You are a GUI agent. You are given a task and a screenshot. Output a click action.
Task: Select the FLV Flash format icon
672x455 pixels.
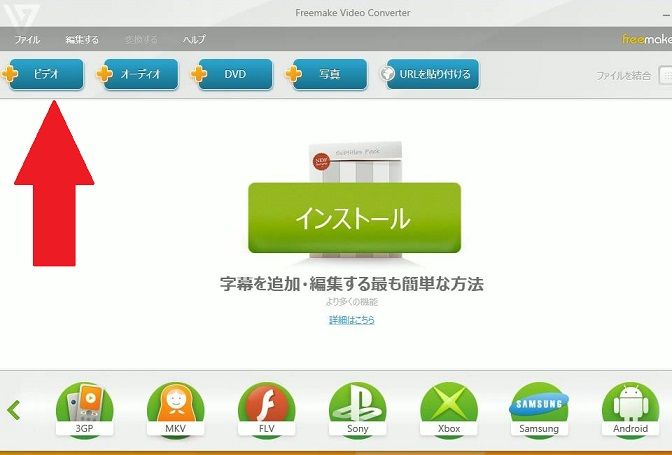(x=267, y=410)
